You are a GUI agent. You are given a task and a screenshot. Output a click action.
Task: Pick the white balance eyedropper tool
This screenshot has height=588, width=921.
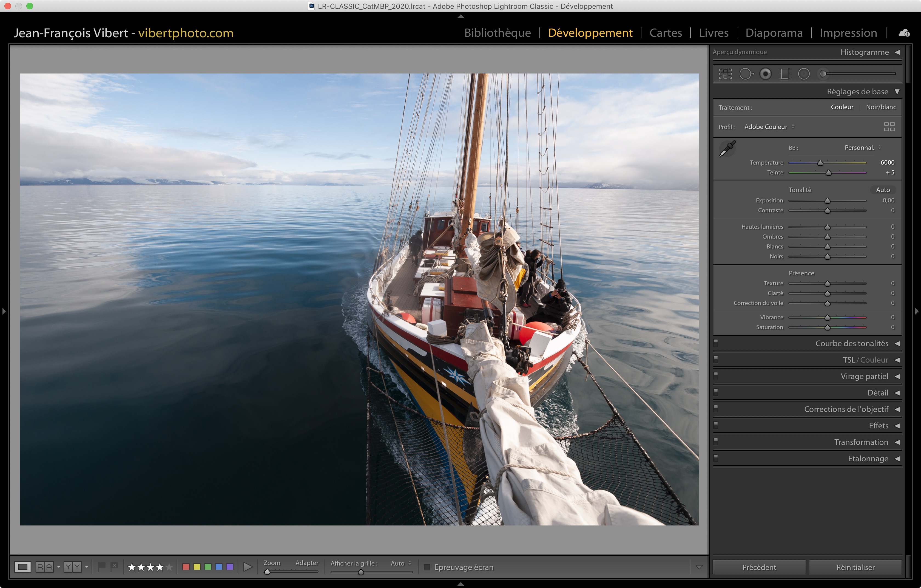727,148
